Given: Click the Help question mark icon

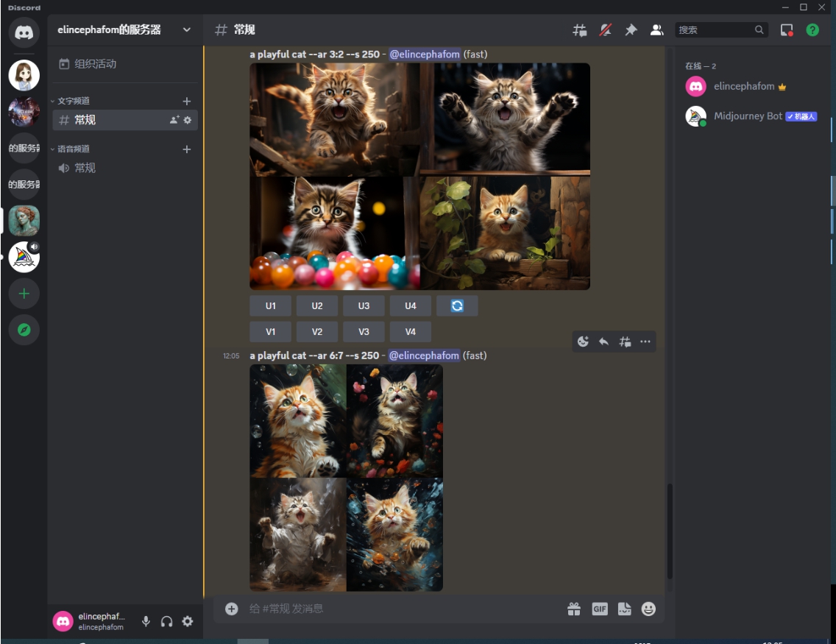Looking at the screenshot, I should (x=812, y=30).
